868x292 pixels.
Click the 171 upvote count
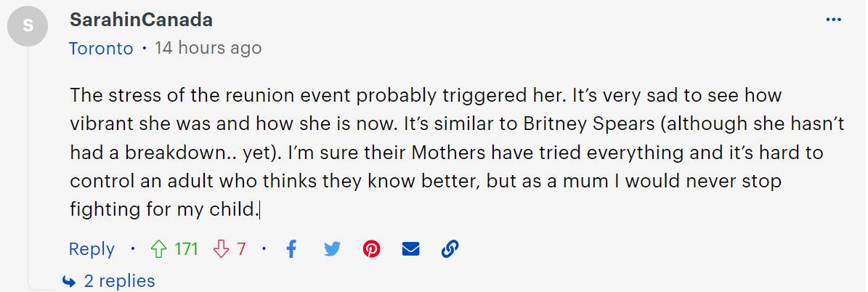[x=187, y=249]
